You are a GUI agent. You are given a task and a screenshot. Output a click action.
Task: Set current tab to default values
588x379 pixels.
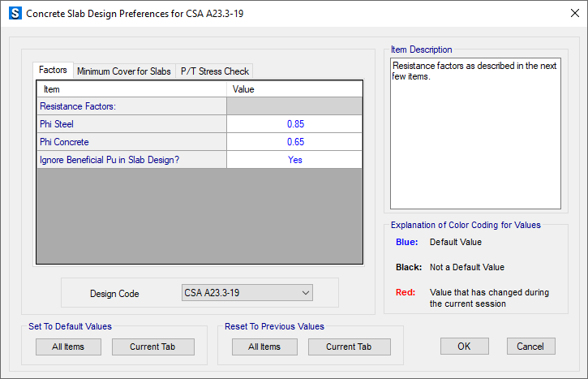[153, 347]
